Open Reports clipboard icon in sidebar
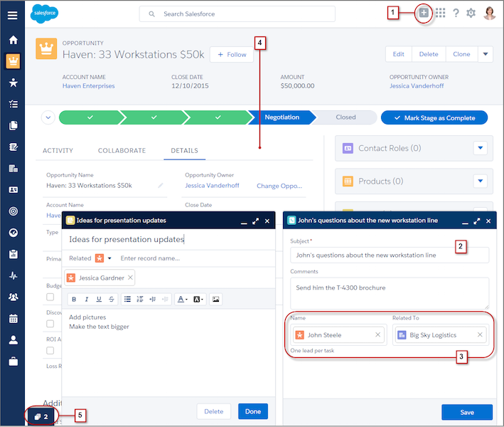 point(14,254)
